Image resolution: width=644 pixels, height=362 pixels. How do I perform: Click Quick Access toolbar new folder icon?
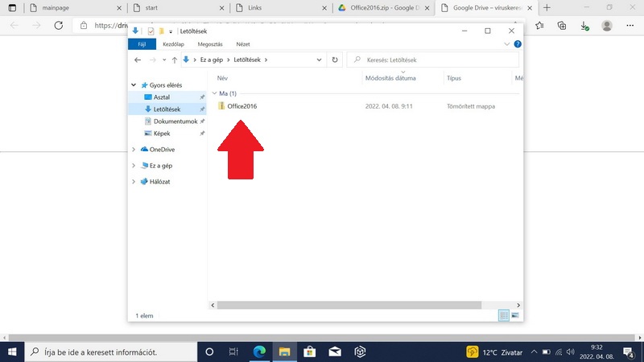coord(162,31)
